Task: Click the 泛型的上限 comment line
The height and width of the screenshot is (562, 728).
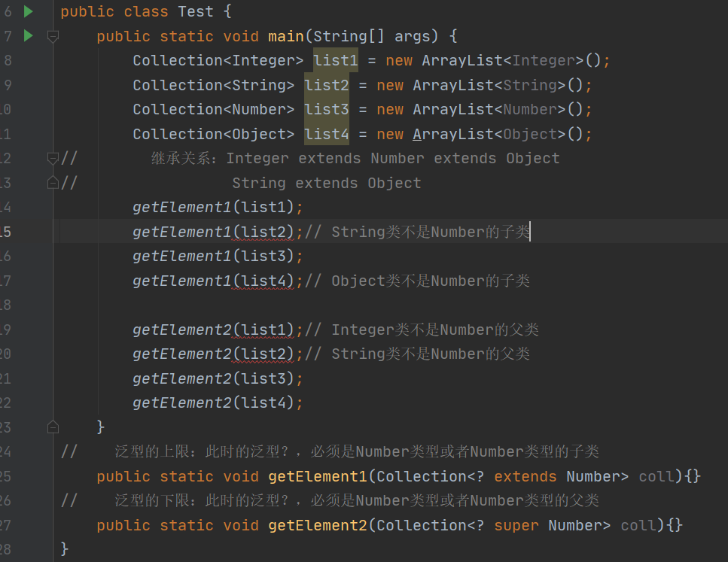Action: (357, 451)
